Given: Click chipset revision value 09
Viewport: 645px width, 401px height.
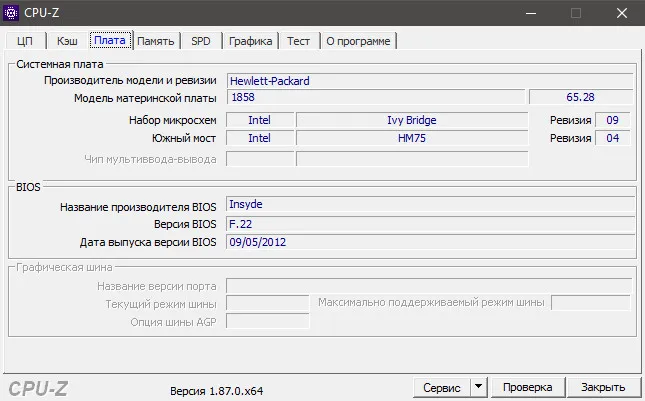Looking at the screenshot, I should pos(613,120).
